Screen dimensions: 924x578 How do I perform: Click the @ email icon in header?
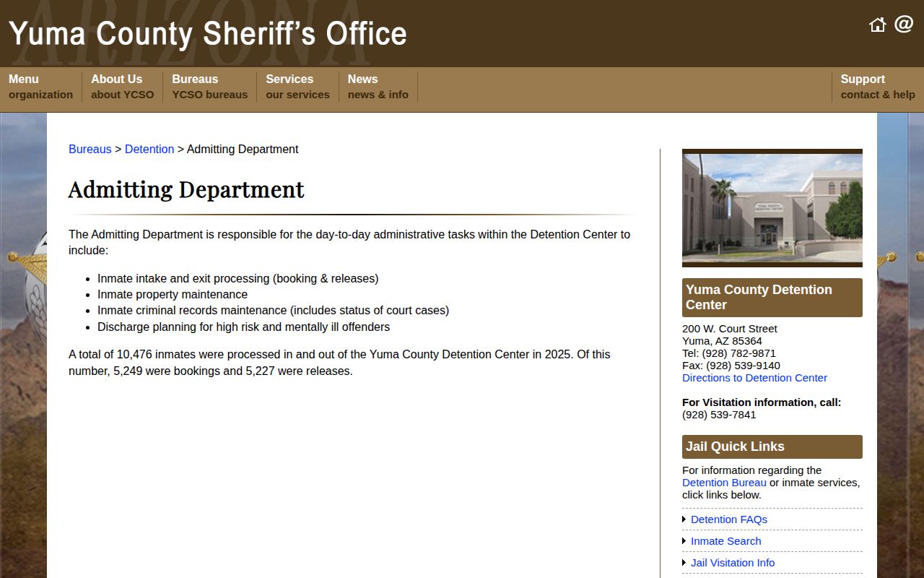pos(904,25)
